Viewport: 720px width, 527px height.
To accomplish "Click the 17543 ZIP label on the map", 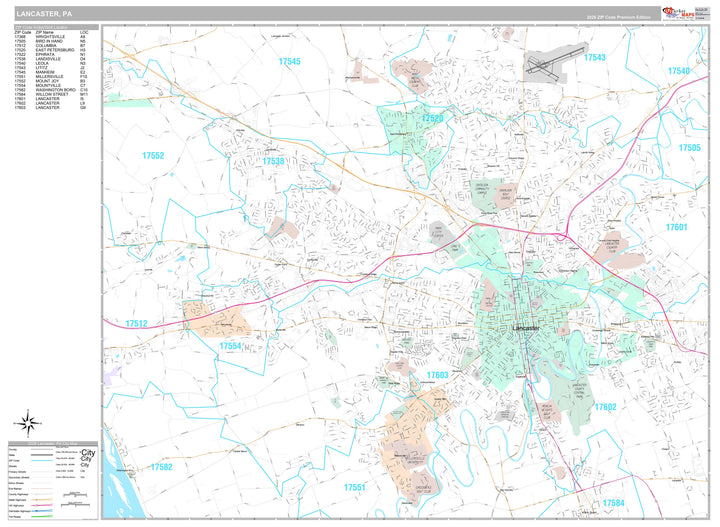I will 595,57.
